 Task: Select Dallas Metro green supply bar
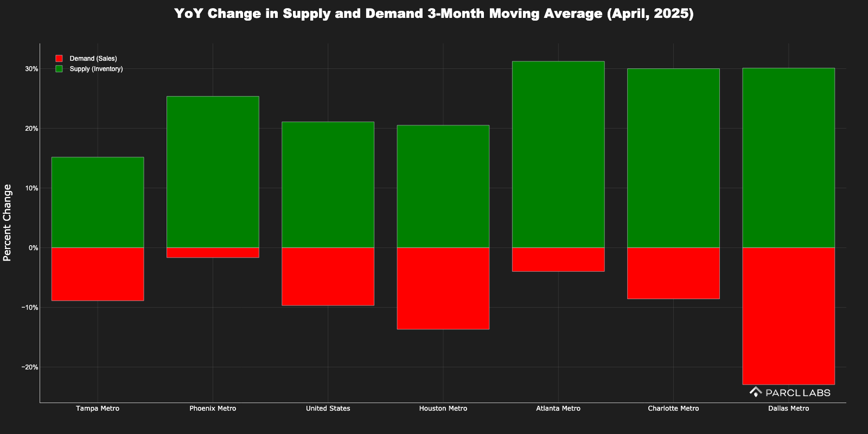(788, 158)
